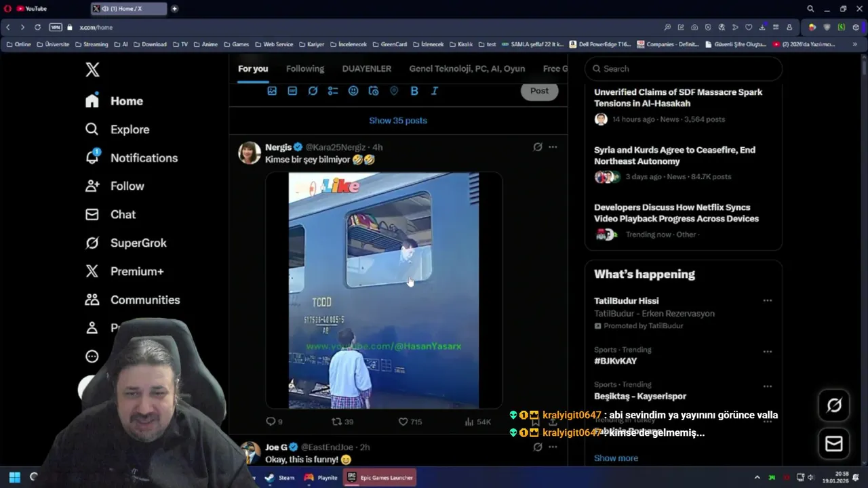Apply italic formatting in composer

[x=435, y=91]
